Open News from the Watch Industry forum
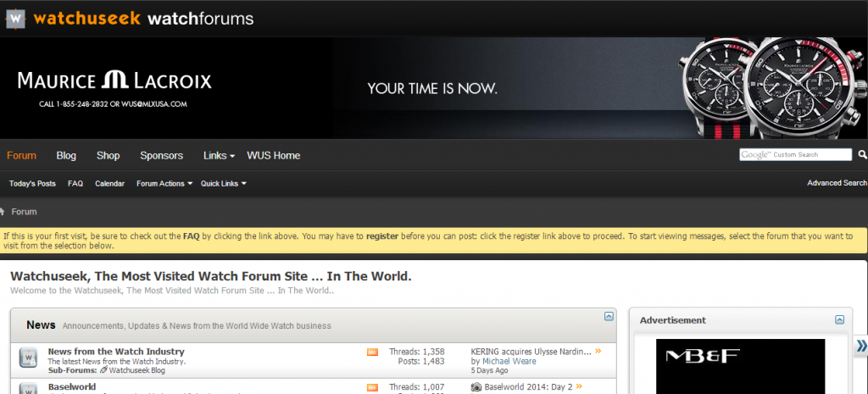 (x=116, y=352)
